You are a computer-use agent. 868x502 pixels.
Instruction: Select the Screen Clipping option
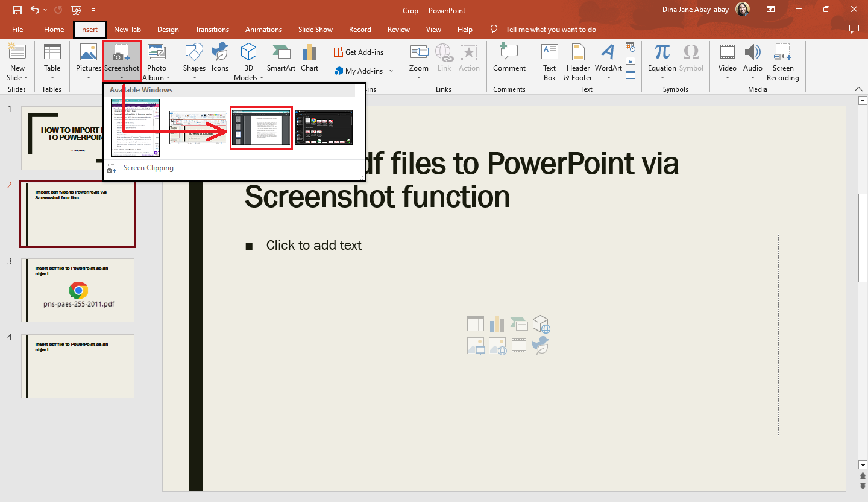148,168
